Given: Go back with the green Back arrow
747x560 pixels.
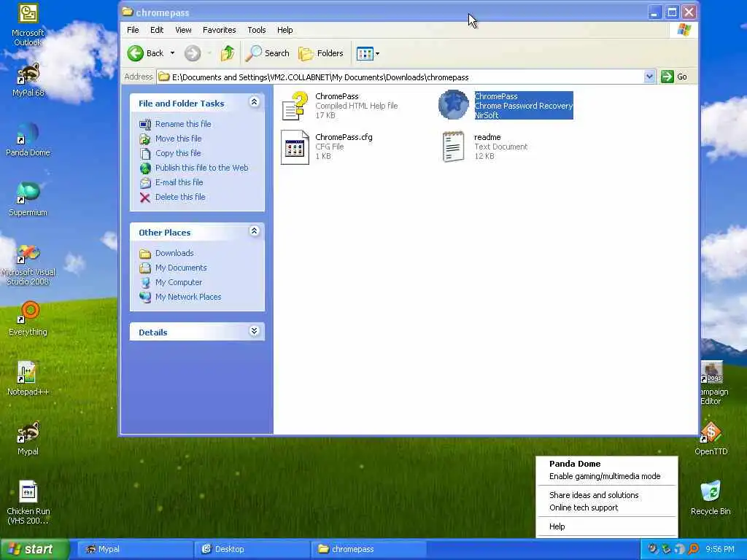Looking at the screenshot, I should (146, 53).
